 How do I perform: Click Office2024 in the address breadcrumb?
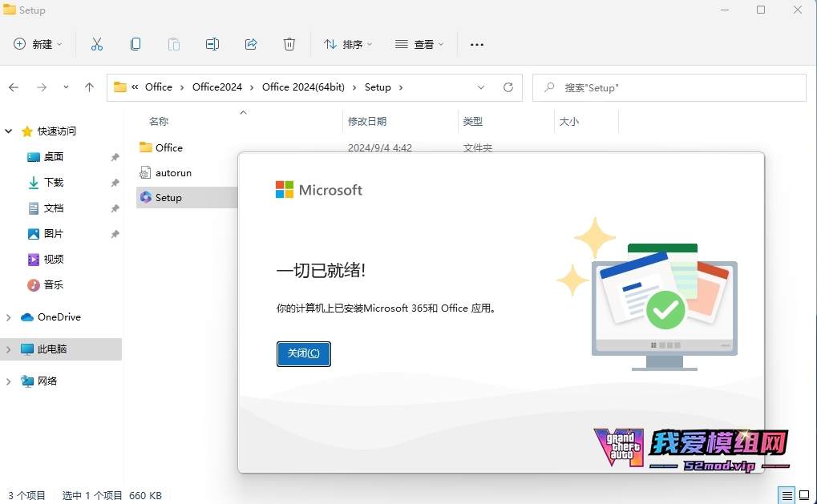tap(217, 87)
